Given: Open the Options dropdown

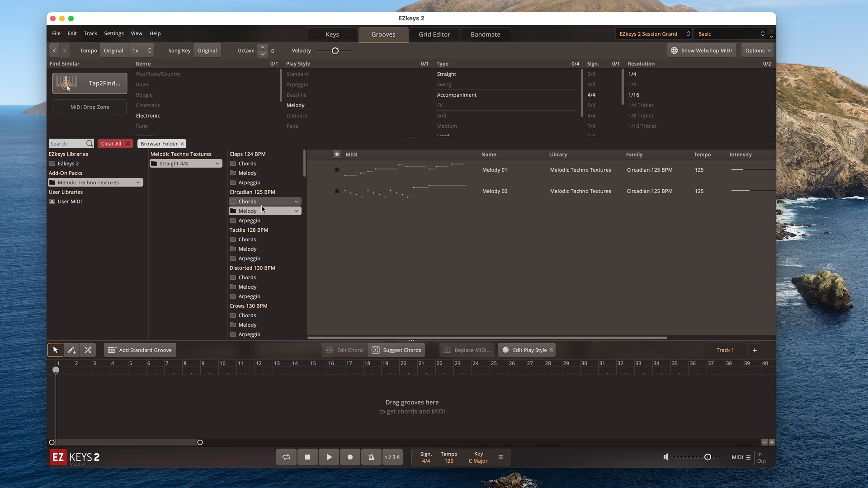Looking at the screenshot, I should tap(758, 51).
